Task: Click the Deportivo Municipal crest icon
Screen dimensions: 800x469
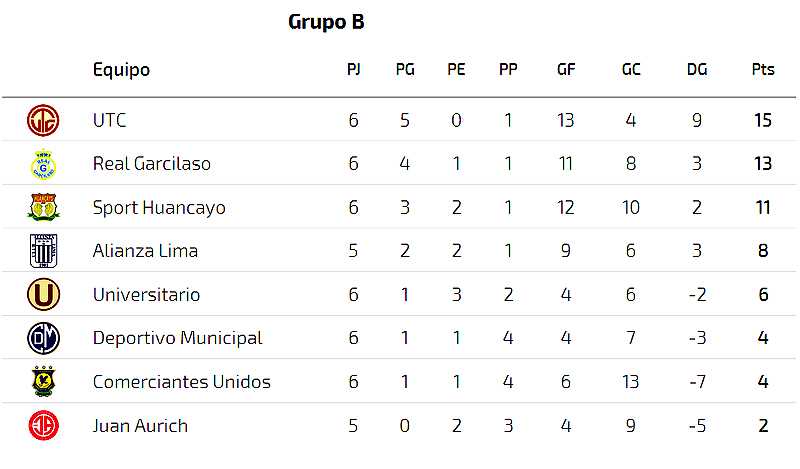Action: (43, 338)
